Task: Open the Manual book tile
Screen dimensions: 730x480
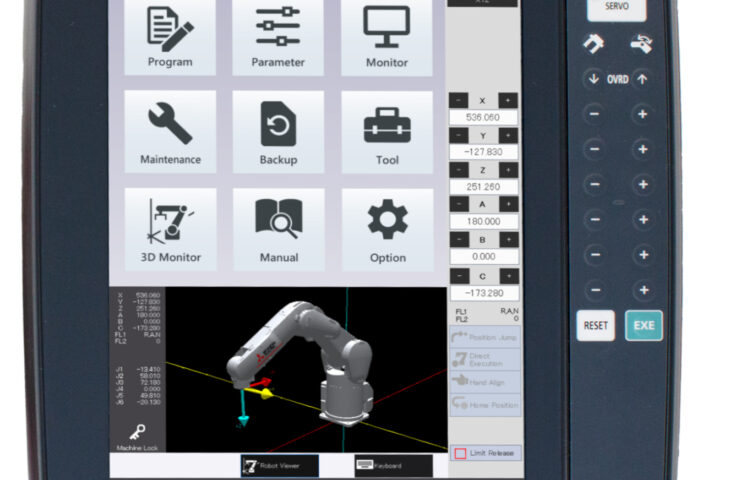Action: click(278, 229)
